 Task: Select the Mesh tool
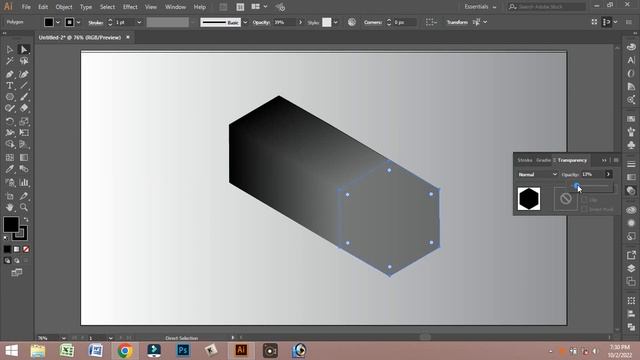pos(10,158)
